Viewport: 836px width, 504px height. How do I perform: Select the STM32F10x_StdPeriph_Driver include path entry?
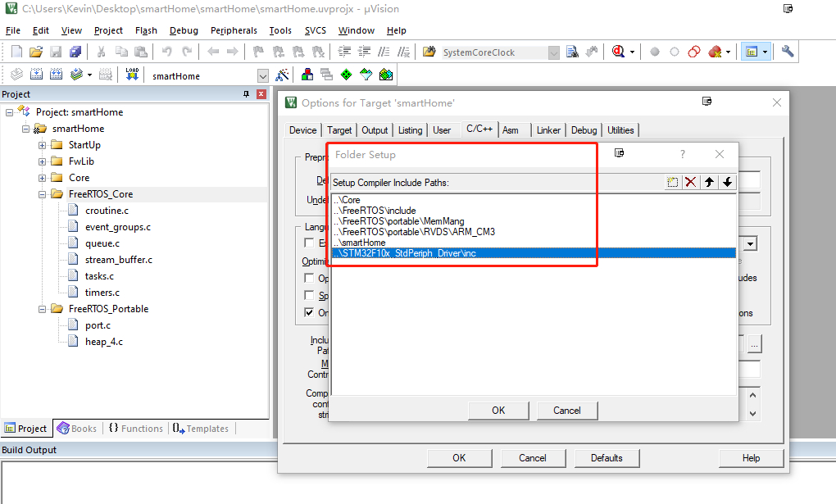[x=492, y=253]
